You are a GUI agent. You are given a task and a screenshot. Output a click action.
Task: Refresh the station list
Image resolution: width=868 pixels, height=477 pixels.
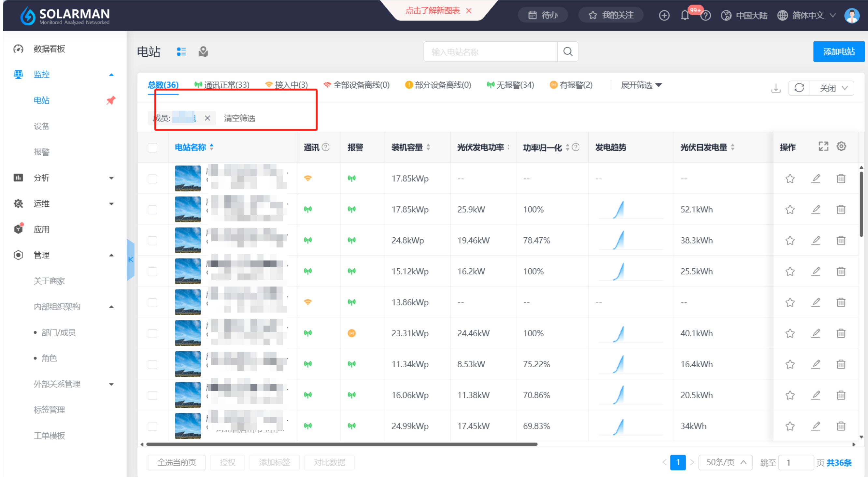(799, 88)
